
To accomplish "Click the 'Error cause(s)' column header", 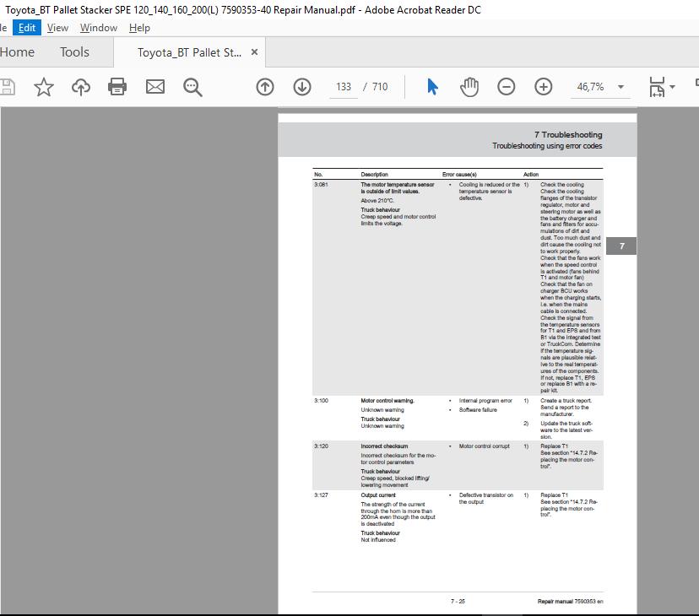I will tap(459, 175).
